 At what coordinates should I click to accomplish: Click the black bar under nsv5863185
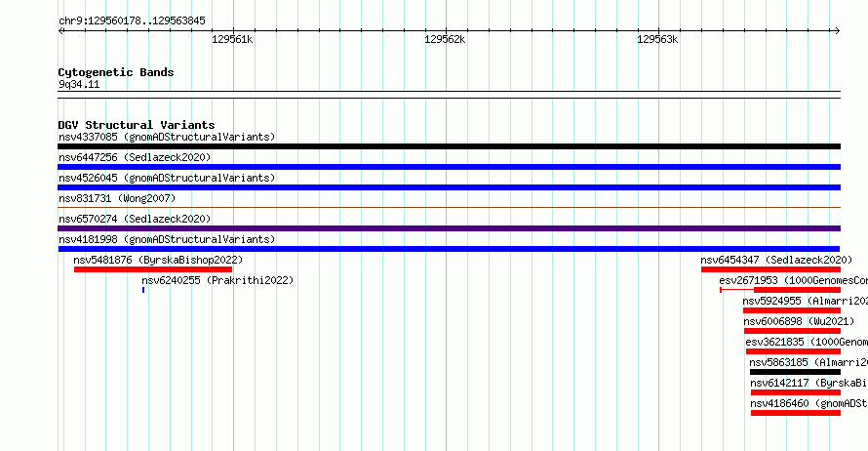point(795,372)
